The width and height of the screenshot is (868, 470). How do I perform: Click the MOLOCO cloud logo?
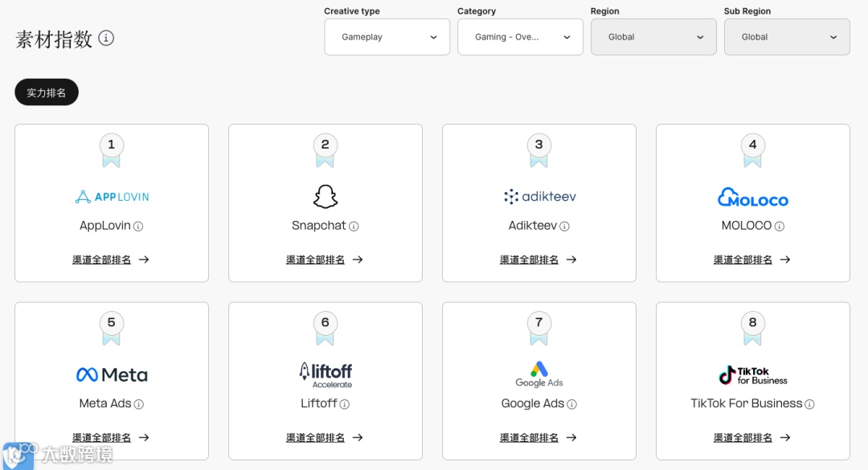[x=753, y=197]
